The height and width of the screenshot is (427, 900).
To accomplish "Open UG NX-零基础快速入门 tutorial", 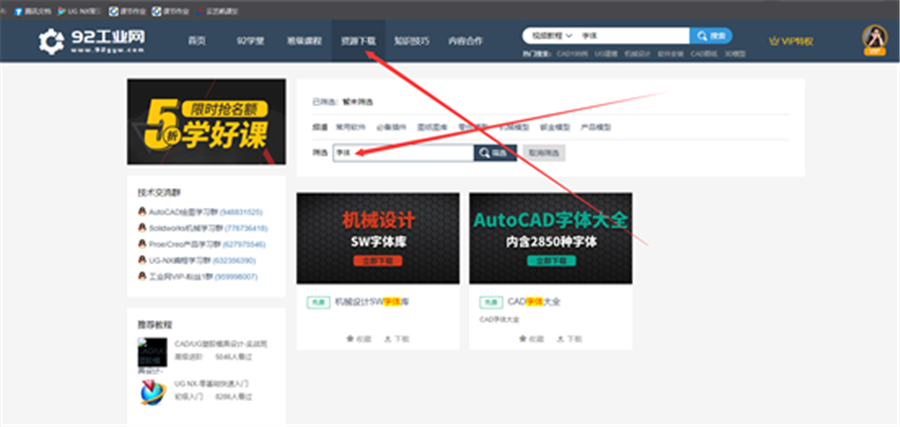I will point(212,383).
